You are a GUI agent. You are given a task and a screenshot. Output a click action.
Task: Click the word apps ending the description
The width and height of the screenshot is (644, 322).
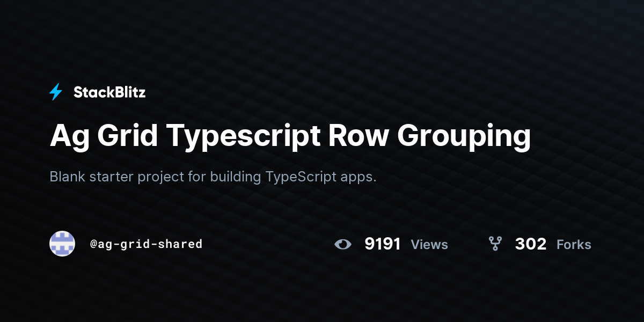(357, 177)
